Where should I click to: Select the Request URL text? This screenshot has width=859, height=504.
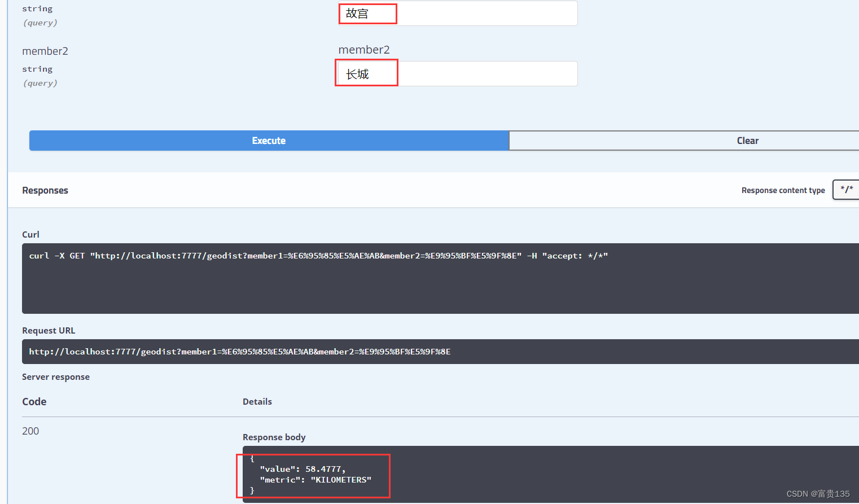(240, 352)
